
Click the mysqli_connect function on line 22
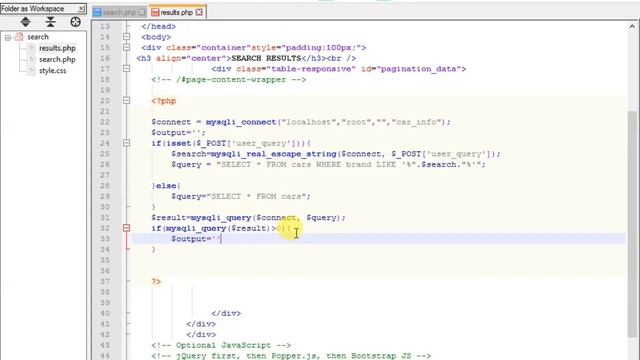[x=241, y=122]
